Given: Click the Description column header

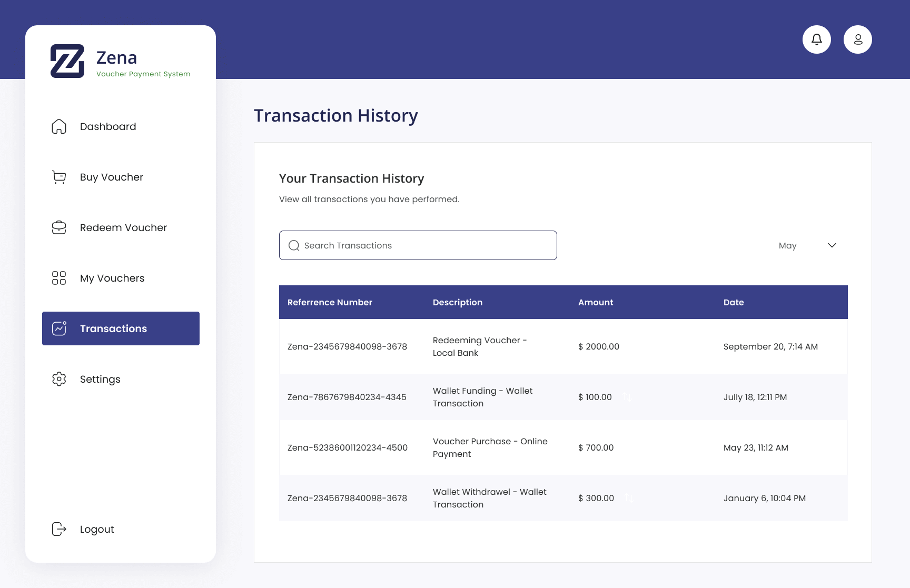Looking at the screenshot, I should coord(458,302).
